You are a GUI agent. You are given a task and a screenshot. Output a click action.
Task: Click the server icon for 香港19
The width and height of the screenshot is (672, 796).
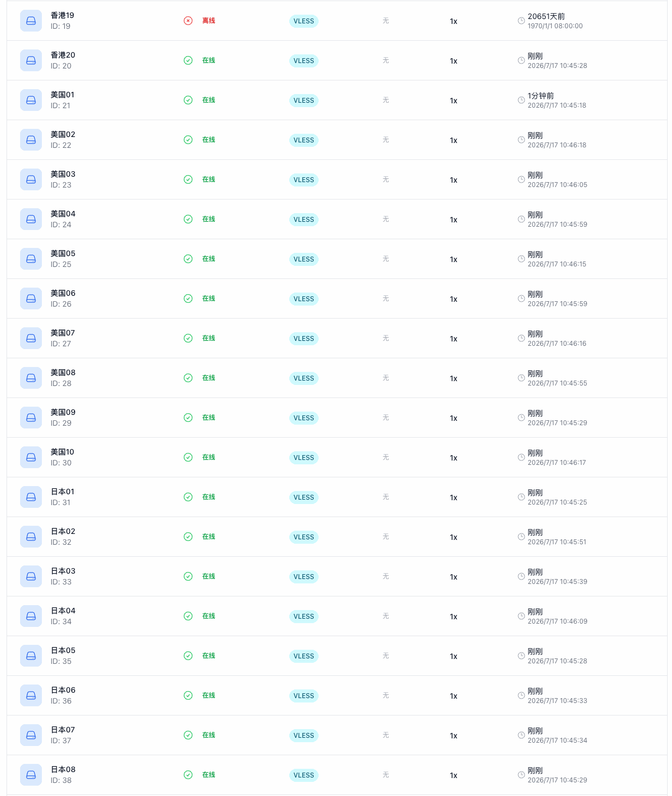click(x=31, y=21)
